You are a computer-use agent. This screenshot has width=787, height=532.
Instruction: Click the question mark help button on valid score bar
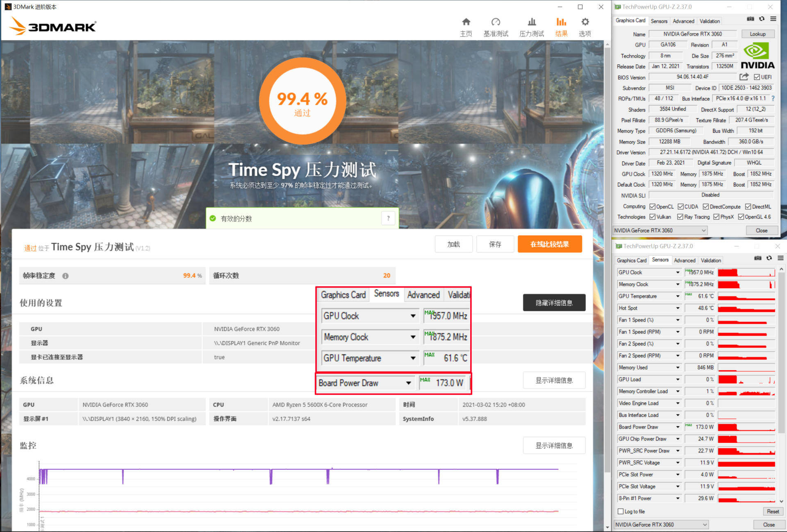tap(388, 218)
